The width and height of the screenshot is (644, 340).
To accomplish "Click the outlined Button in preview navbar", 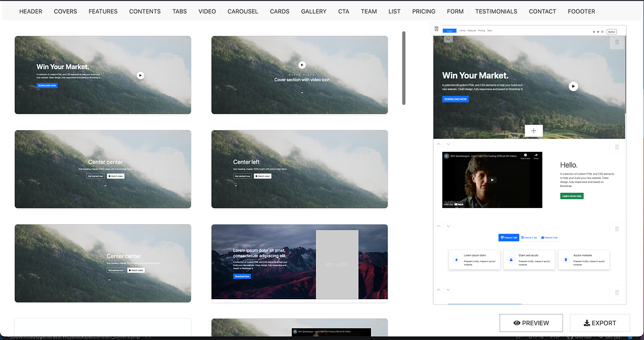I will [x=612, y=32].
